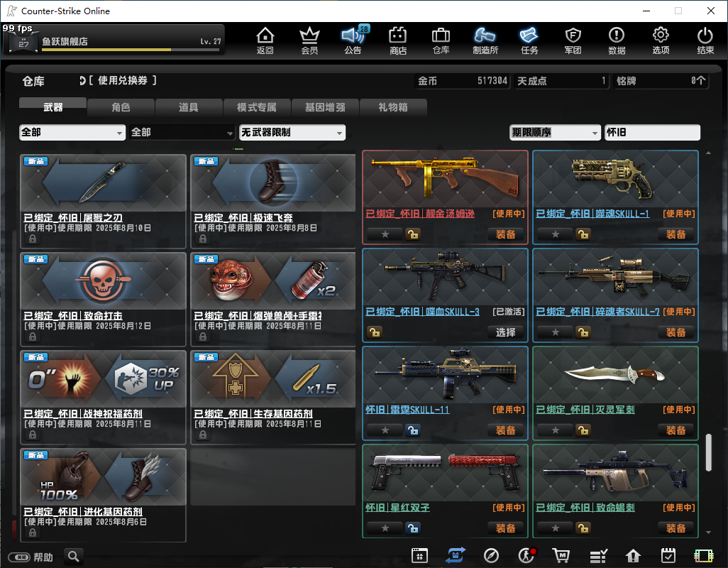Open the 无武器限制 dropdown
This screenshot has height=568, width=728.
[292, 132]
